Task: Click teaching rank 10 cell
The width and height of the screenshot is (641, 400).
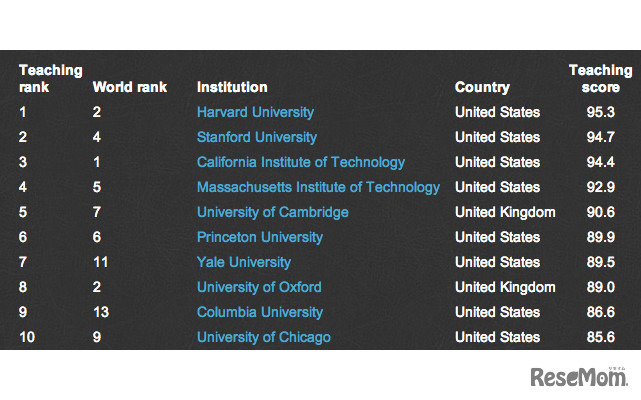Action: [27, 337]
